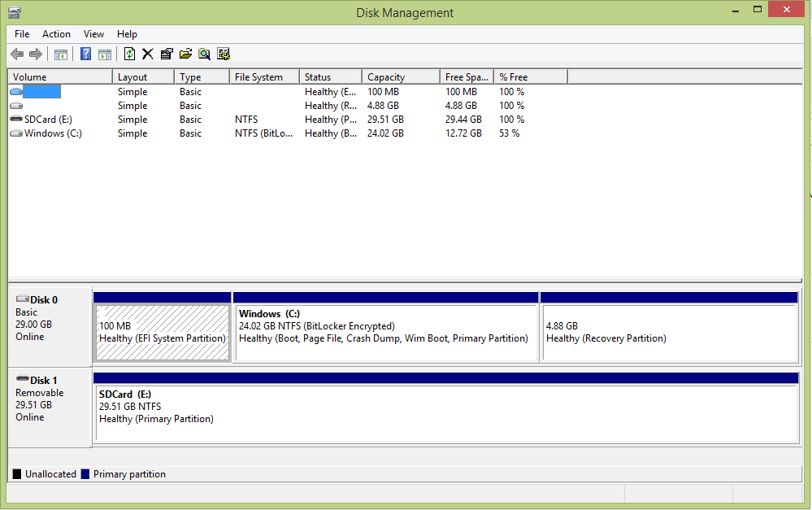Click the black Unallocated legend swatch
812x510 pixels.
(17, 473)
